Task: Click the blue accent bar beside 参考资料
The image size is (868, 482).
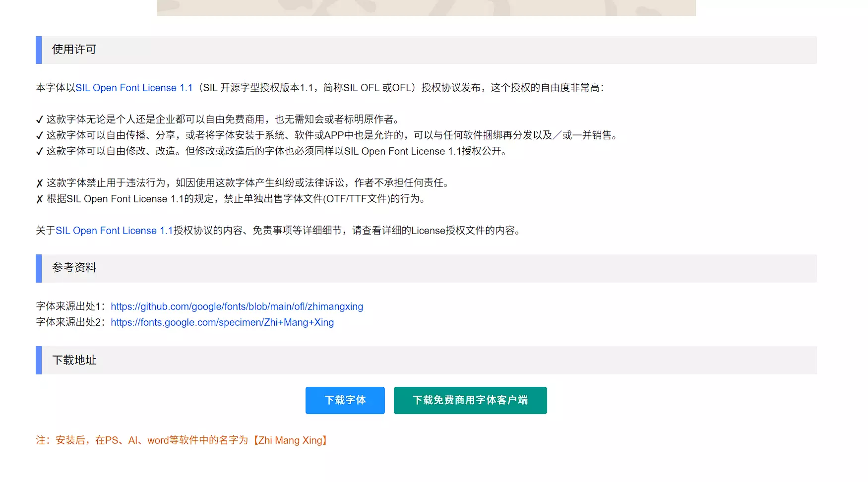Action: click(39, 268)
